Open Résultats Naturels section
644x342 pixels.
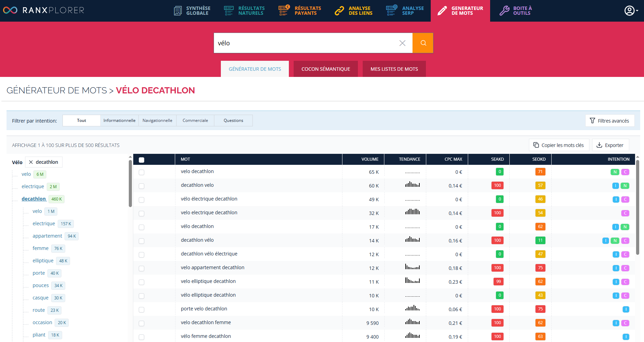click(x=244, y=11)
